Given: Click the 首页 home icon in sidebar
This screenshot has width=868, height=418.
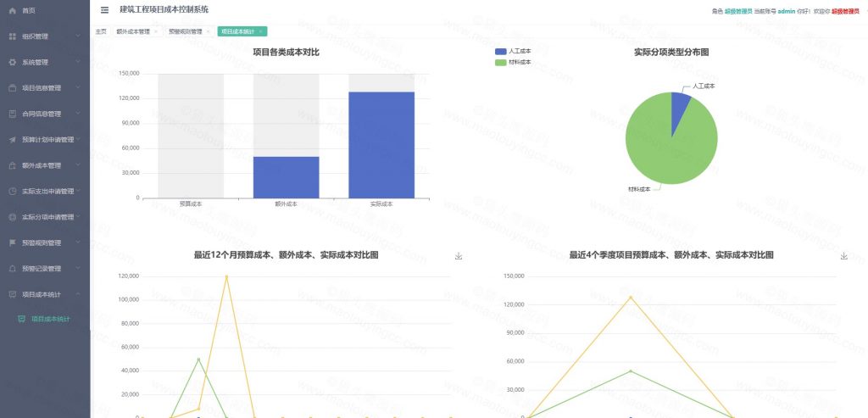Looking at the screenshot, I should [x=12, y=10].
